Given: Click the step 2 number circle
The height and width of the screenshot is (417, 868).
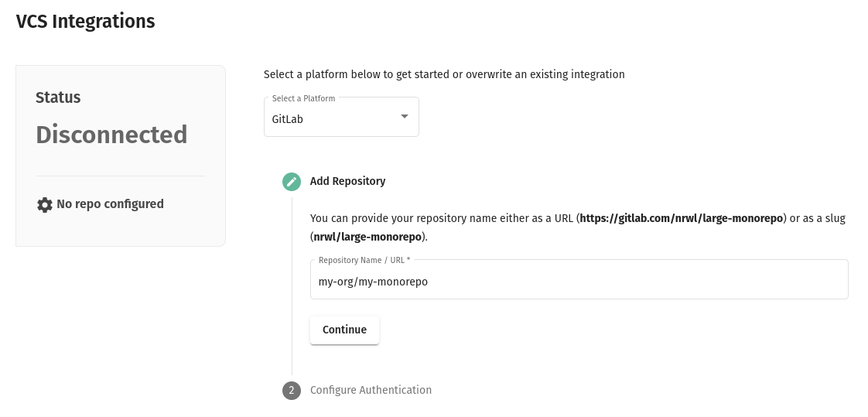Looking at the screenshot, I should 292,391.
